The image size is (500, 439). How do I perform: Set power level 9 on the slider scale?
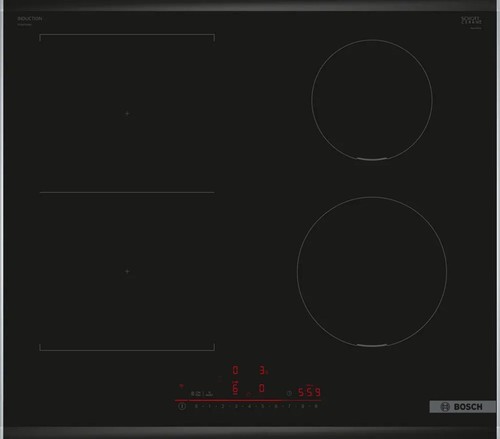tap(316, 406)
